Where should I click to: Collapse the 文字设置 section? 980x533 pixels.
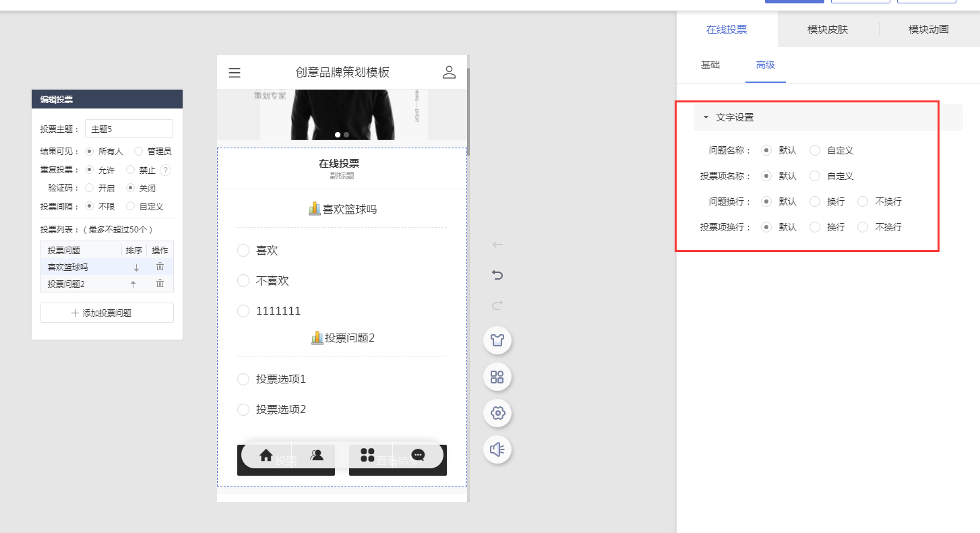(707, 117)
